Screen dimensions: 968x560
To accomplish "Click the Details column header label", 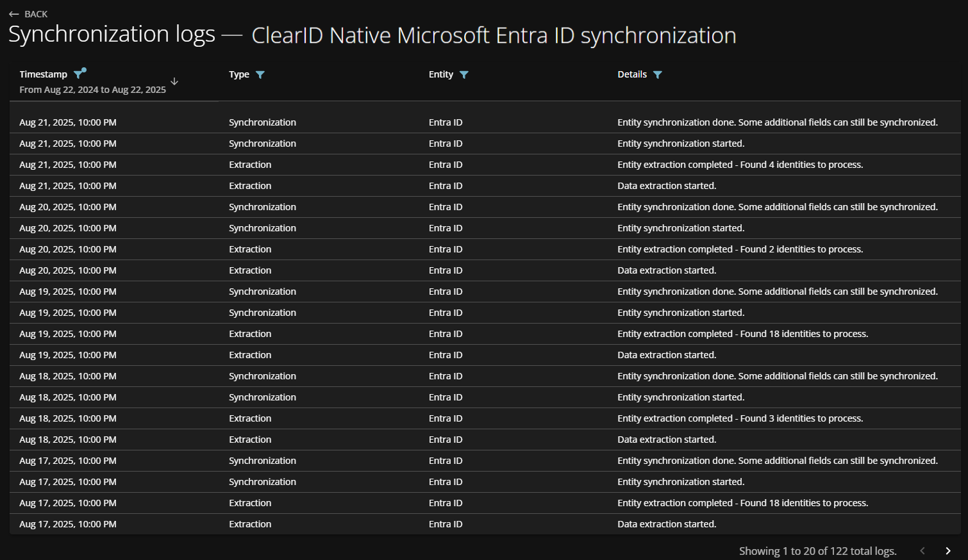I will click(x=632, y=74).
